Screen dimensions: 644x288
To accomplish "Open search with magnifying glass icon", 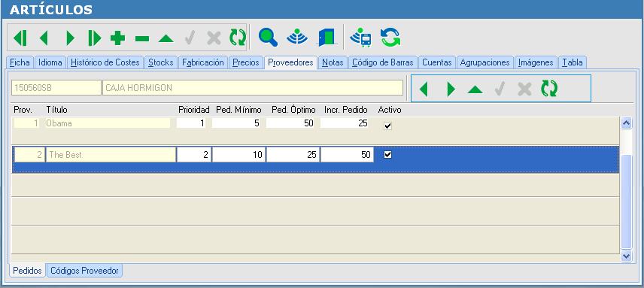I will [268, 38].
